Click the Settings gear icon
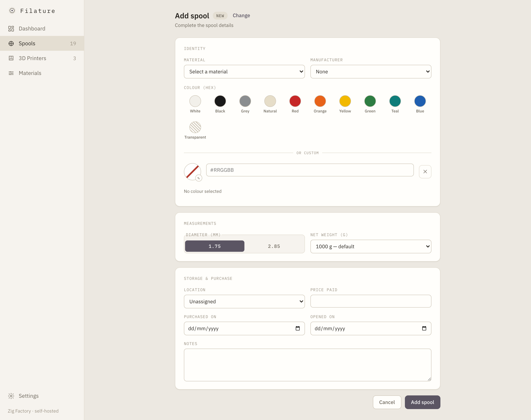 tap(11, 396)
